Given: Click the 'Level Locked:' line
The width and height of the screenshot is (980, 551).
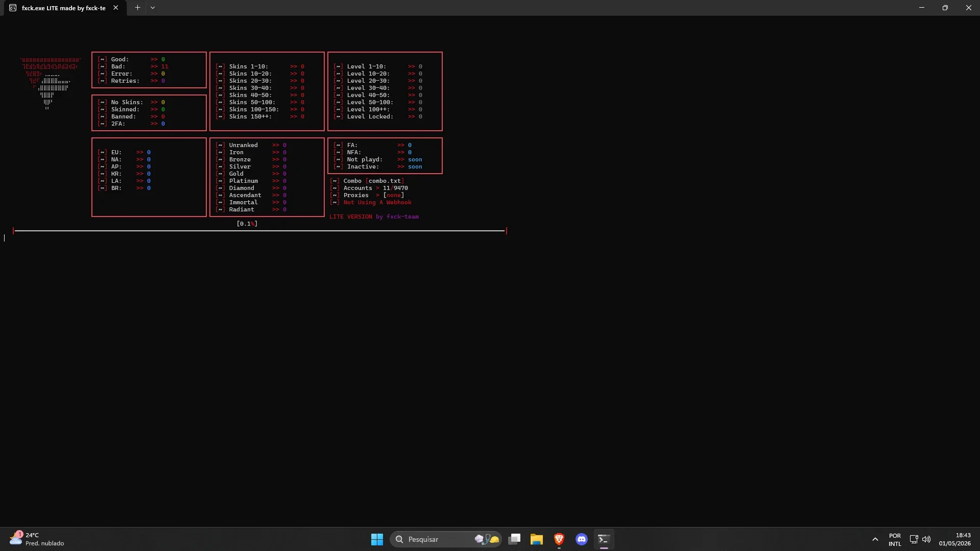Looking at the screenshot, I should point(378,116).
